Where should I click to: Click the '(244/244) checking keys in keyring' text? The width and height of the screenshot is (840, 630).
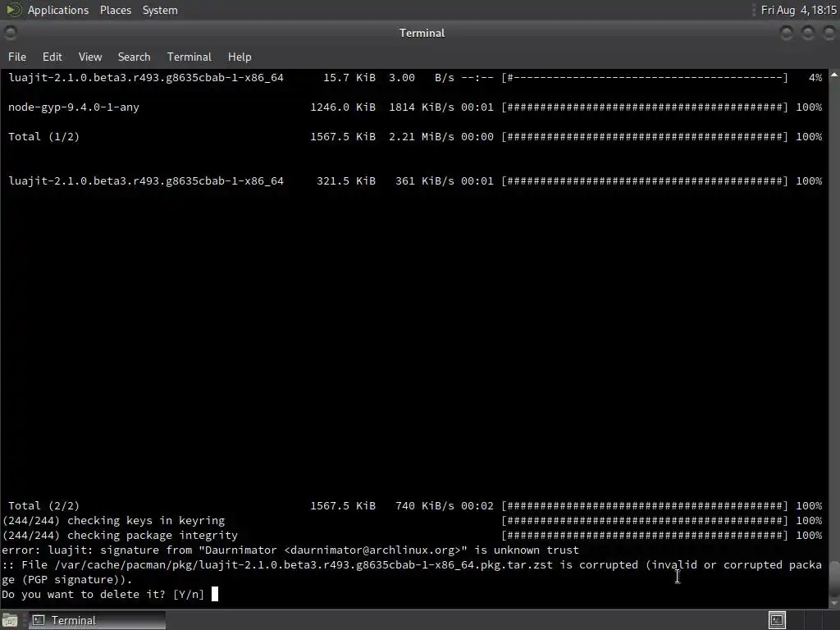click(x=113, y=521)
